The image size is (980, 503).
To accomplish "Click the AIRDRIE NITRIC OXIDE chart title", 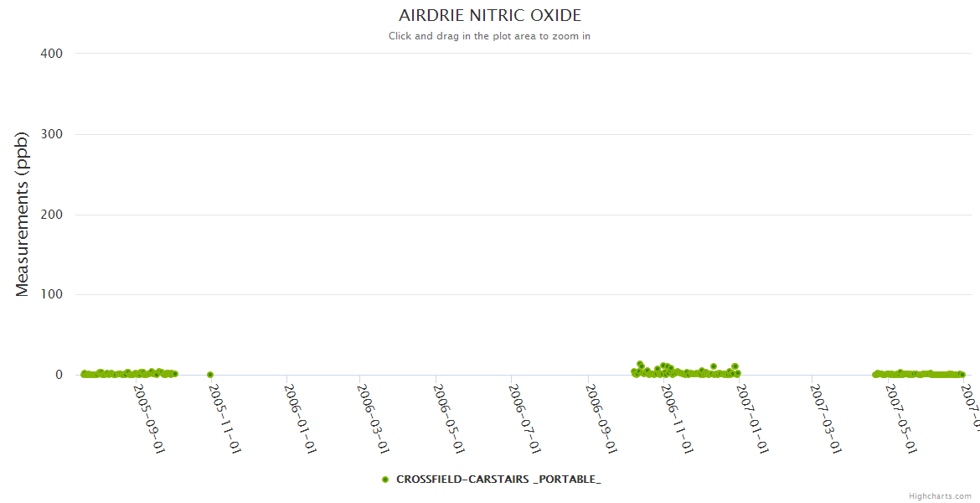I will point(490,16).
